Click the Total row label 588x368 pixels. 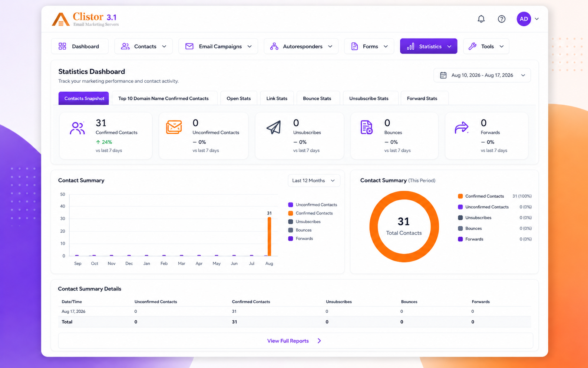click(67, 322)
